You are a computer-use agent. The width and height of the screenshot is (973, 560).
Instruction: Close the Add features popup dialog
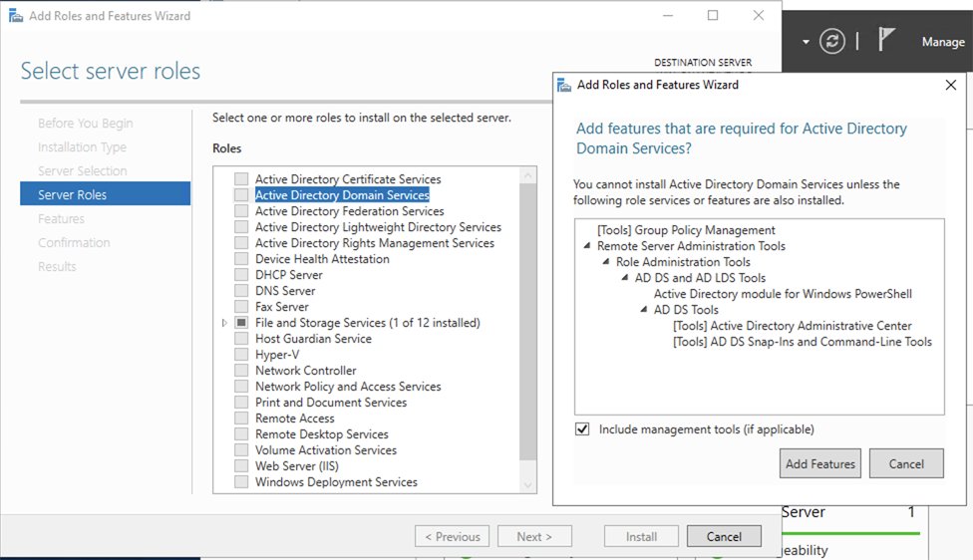(x=951, y=85)
